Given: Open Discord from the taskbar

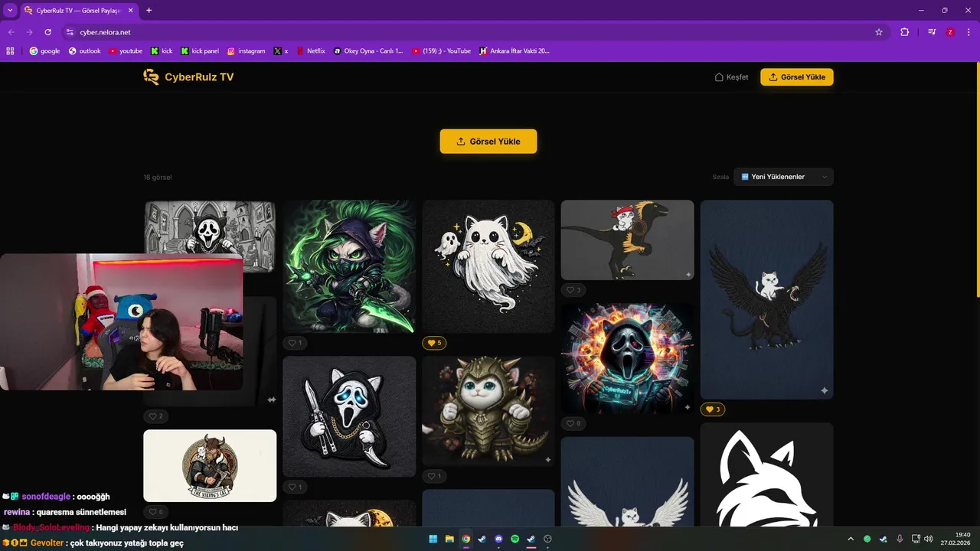Looking at the screenshot, I should [x=498, y=539].
